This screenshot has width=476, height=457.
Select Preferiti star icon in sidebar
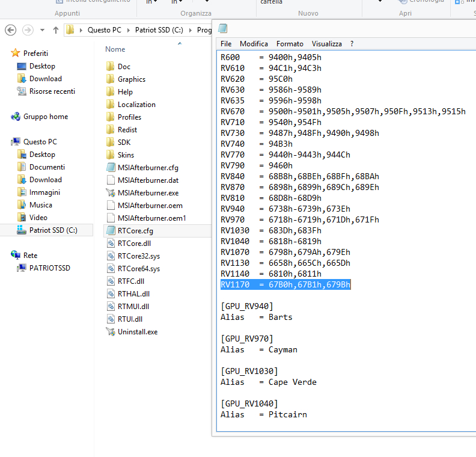tap(15, 53)
